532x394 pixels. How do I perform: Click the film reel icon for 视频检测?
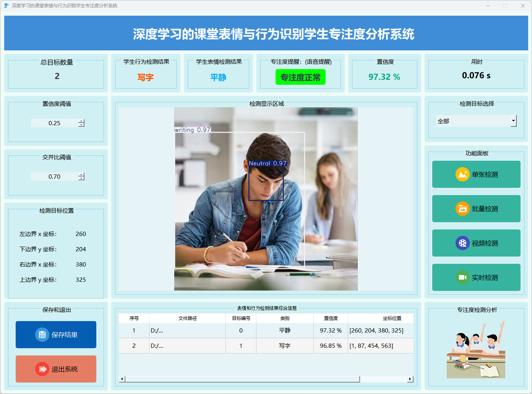point(462,243)
